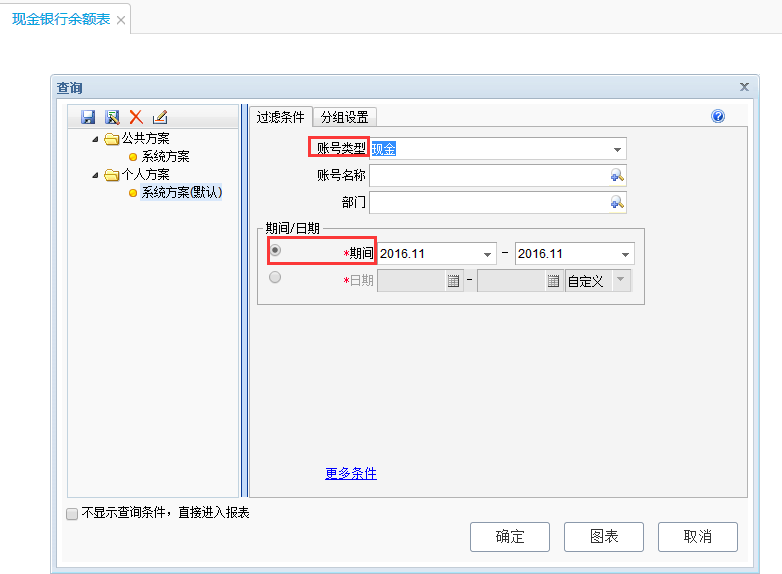
Task: Select 系统方案 under 公共方案
Action: 165,157
